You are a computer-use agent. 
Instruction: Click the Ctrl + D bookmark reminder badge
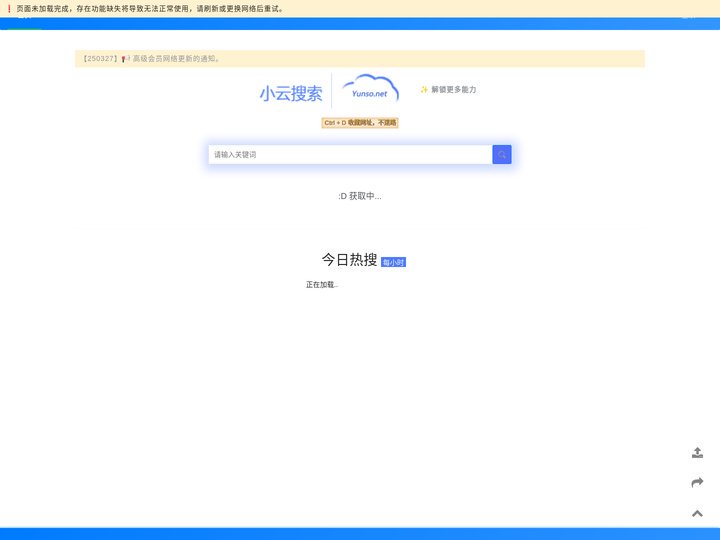(x=360, y=123)
